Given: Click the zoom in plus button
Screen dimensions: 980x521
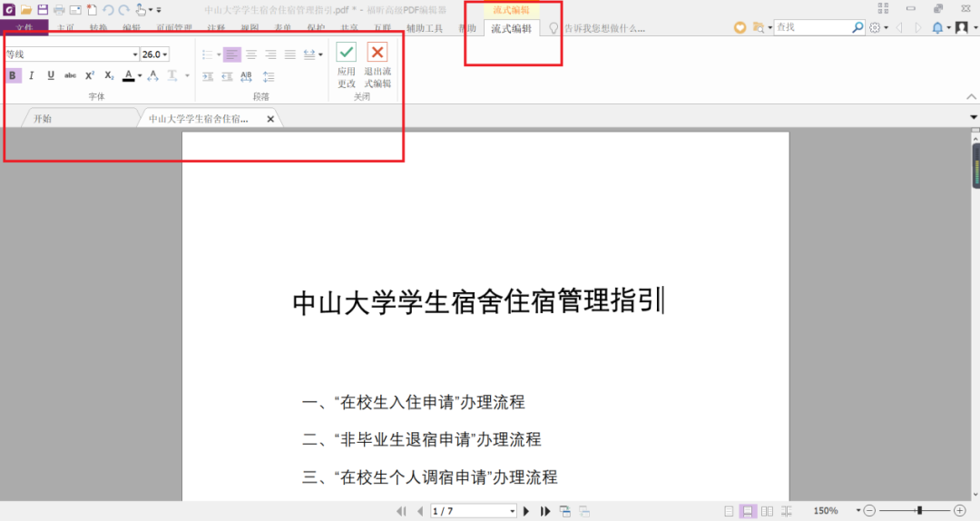Looking at the screenshot, I should click(x=960, y=511).
